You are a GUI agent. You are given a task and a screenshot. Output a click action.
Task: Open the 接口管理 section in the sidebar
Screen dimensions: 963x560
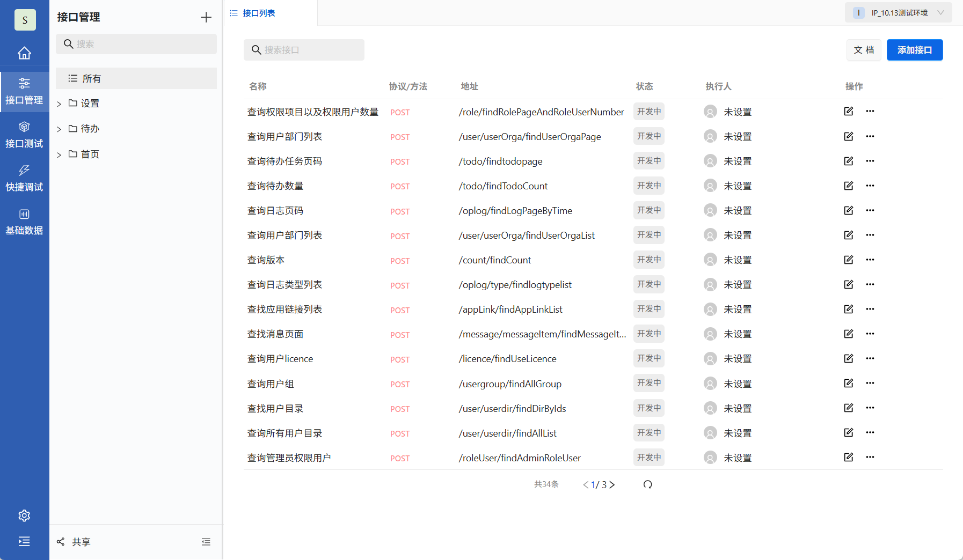click(24, 91)
